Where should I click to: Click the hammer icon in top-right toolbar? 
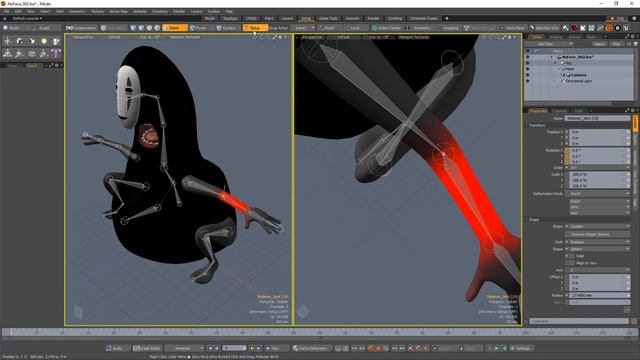tap(565, 28)
